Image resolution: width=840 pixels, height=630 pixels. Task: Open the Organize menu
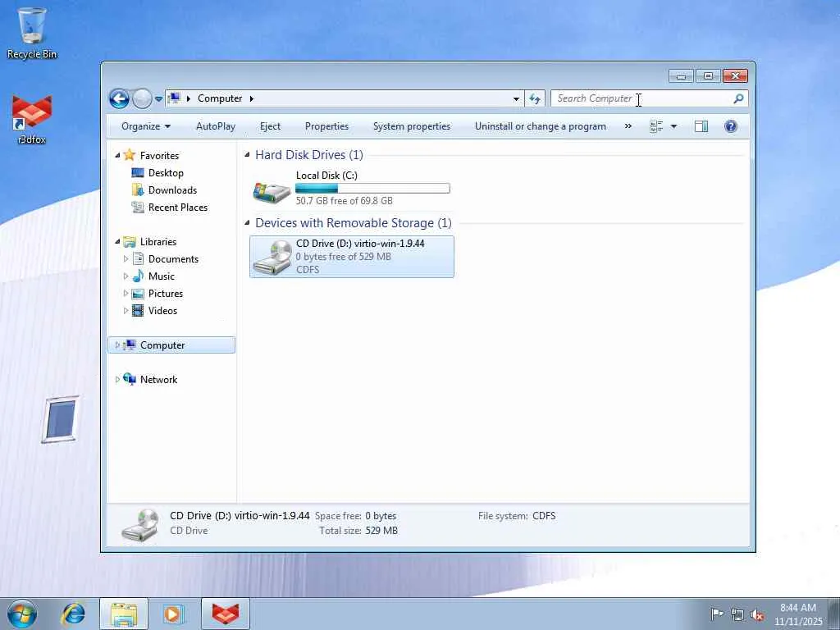(146, 126)
